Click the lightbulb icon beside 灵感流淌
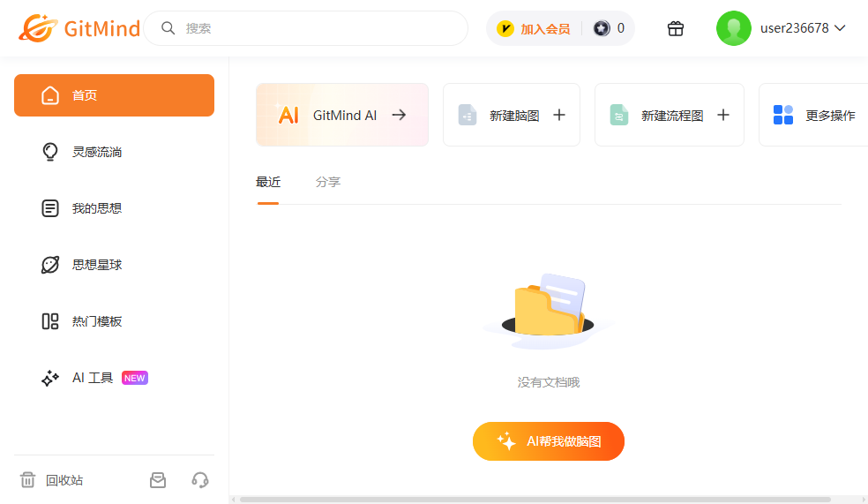 tap(49, 152)
